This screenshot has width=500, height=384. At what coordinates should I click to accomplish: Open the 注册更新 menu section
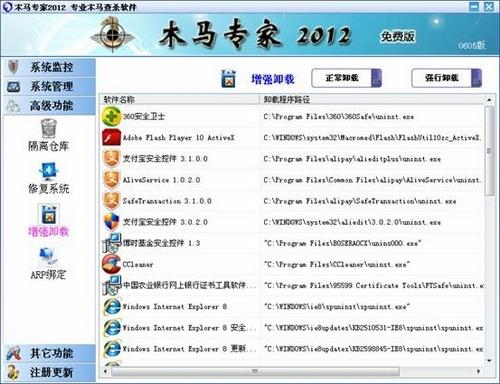50,372
